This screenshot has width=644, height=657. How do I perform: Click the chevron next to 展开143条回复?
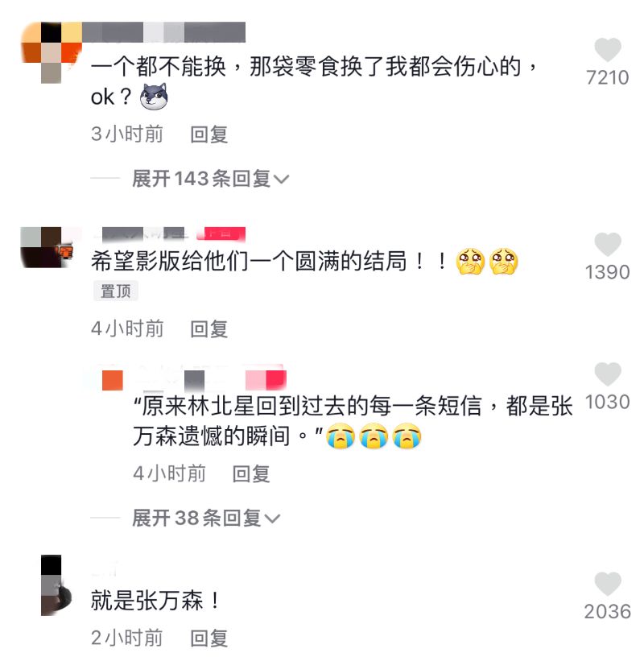tap(281, 180)
